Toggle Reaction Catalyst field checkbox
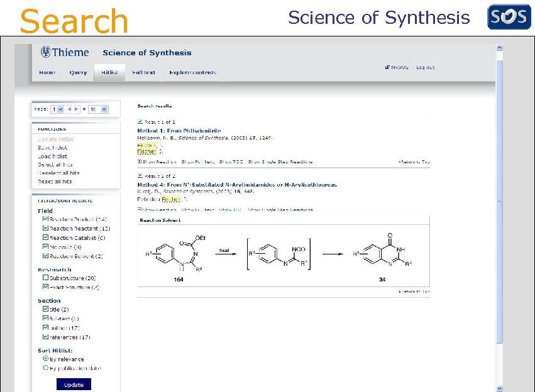Image resolution: width=535 pixels, height=392 pixels. click(45, 237)
